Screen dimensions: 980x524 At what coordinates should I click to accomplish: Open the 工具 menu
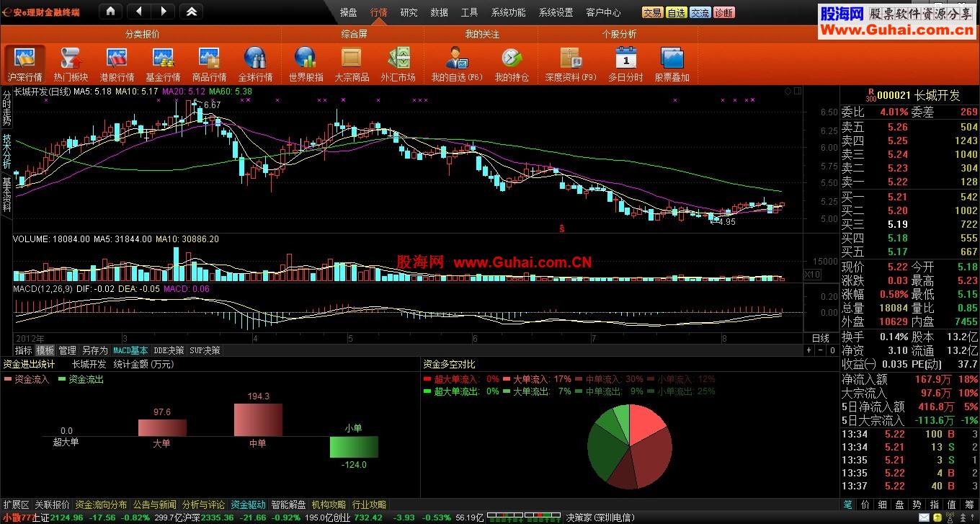pos(469,12)
